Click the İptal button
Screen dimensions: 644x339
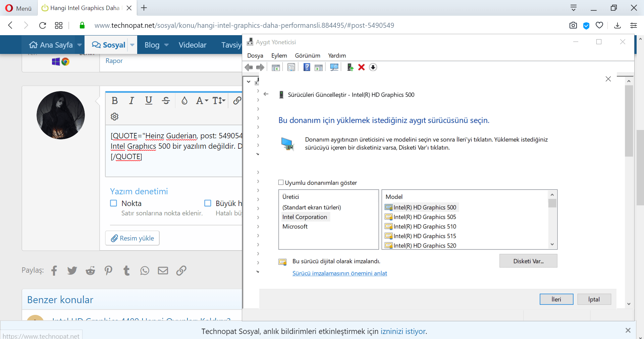[x=594, y=299]
